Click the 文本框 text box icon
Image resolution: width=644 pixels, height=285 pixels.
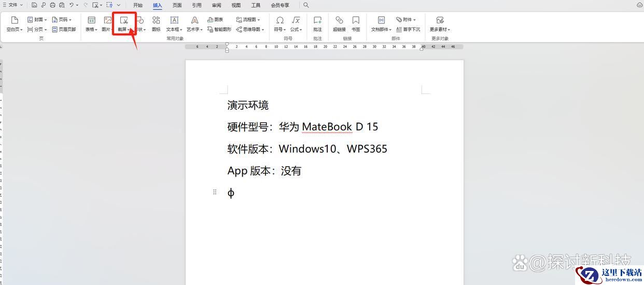174,20
